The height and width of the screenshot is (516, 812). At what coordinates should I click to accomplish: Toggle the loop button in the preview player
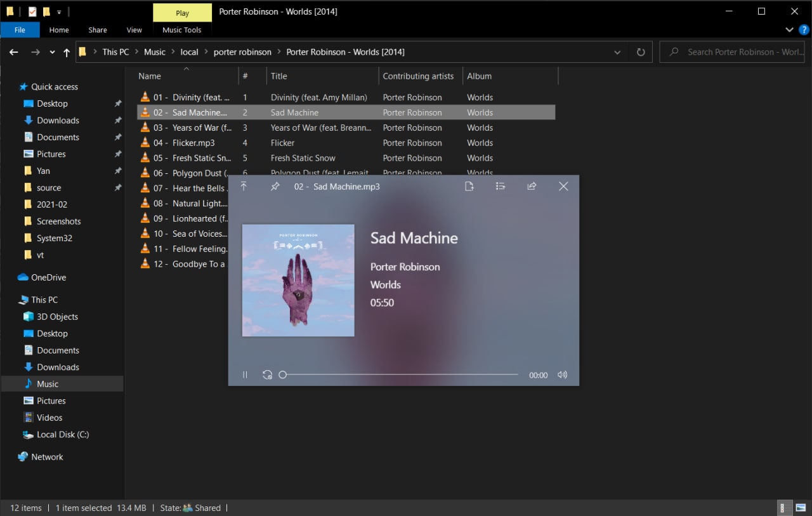268,375
